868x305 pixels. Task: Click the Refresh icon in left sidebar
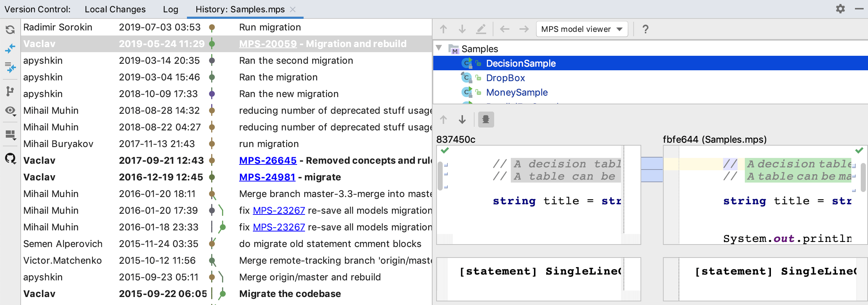point(10,29)
